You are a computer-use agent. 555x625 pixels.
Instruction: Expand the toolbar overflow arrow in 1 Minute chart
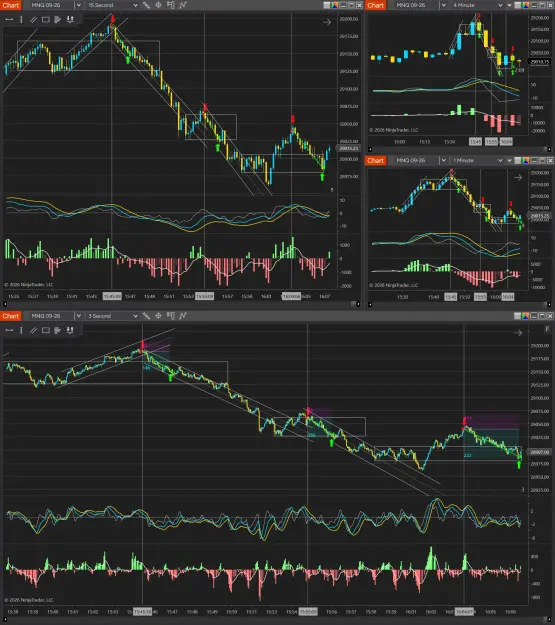(x=509, y=160)
